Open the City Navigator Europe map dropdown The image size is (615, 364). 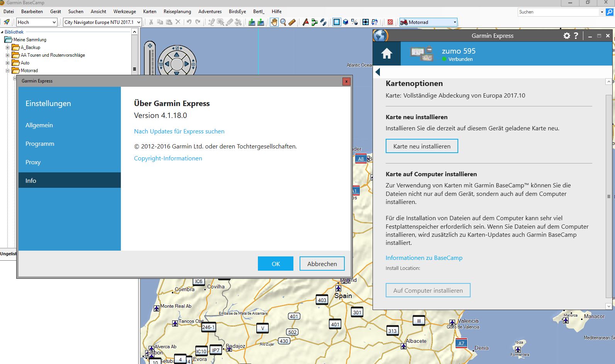tap(103, 22)
